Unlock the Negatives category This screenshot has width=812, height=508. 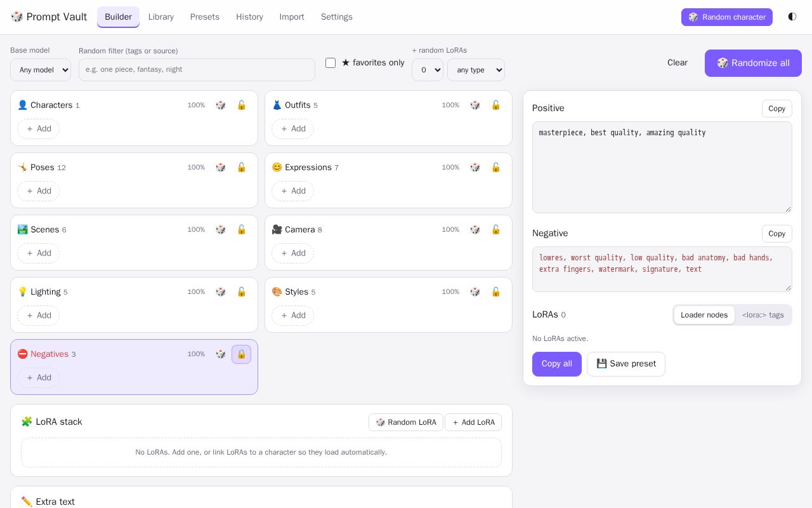(242, 354)
